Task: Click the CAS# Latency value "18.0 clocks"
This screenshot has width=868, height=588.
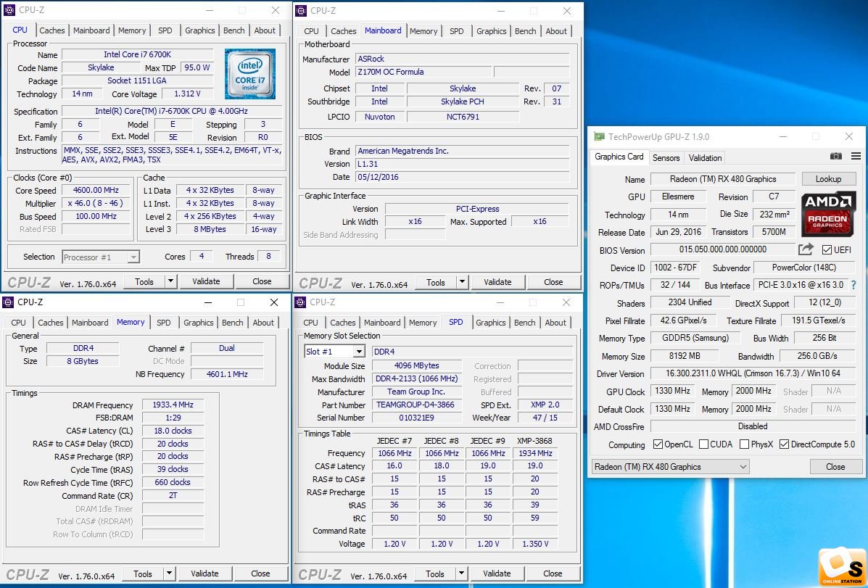Action: 173,431
